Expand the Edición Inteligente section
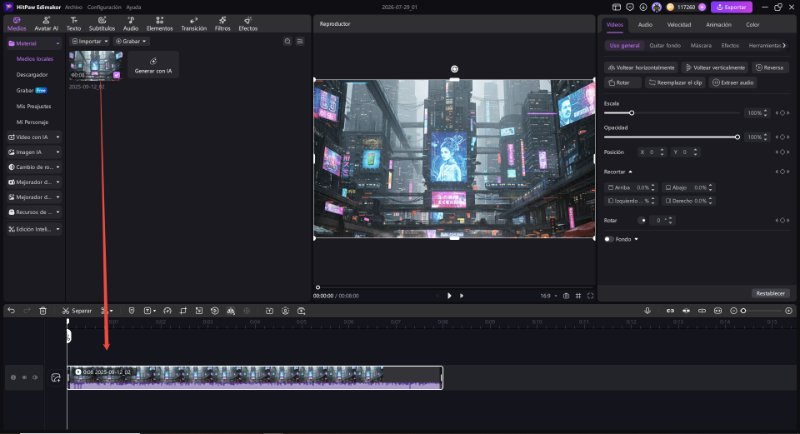Image resolution: width=800 pixels, height=434 pixels. 34,229
